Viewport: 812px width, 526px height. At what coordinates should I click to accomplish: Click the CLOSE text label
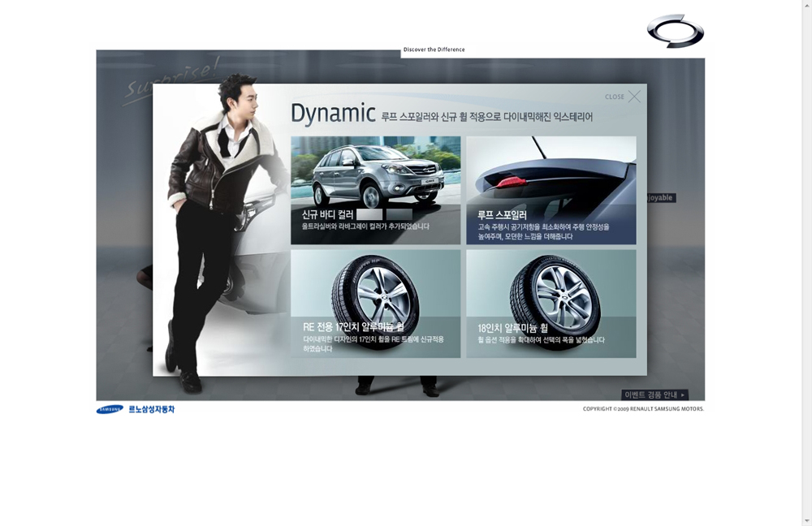(x=614, y=97)
